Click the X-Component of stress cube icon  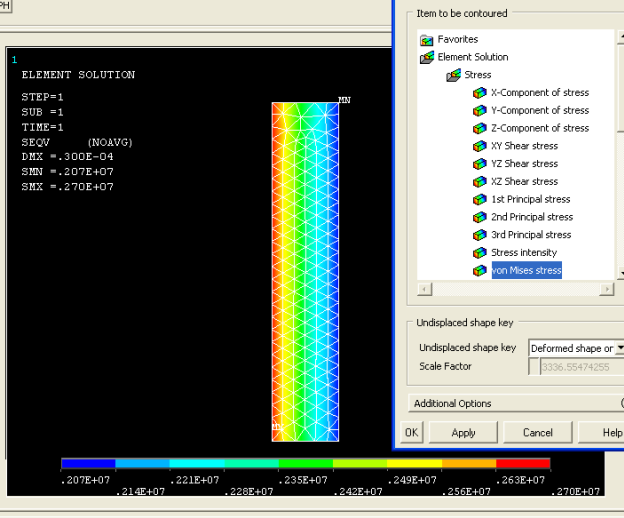tap(480, 93)
